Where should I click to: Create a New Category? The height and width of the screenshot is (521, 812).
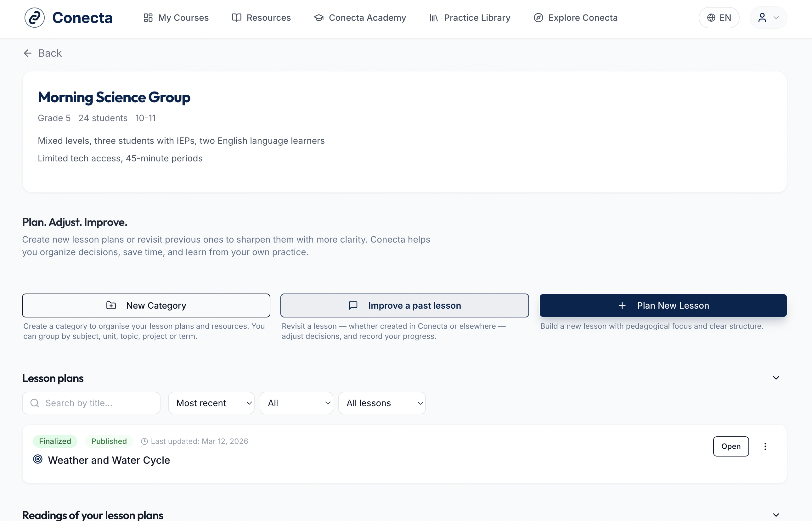tap(146, 305)
